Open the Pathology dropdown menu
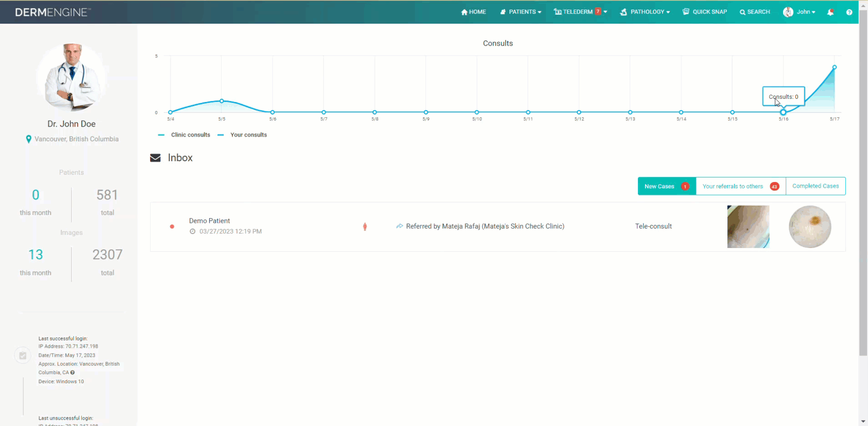Viewport: 868px width, 426px height. (645, 12)
